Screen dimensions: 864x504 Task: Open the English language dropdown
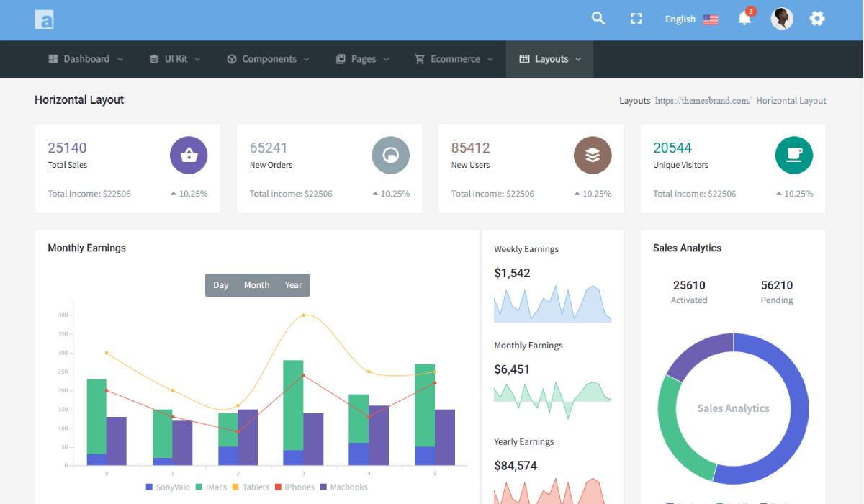691,19
